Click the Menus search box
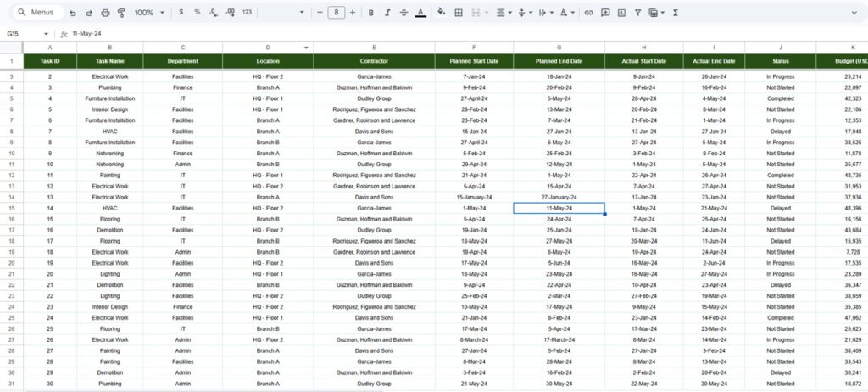This screenshot has height=392, width=868. tap(37, 12)
